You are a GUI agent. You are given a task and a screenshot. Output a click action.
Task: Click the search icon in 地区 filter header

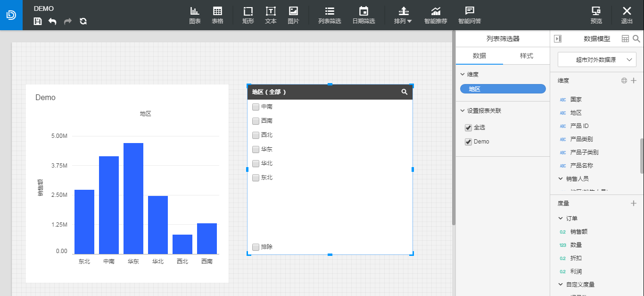[x=404, y=92]
